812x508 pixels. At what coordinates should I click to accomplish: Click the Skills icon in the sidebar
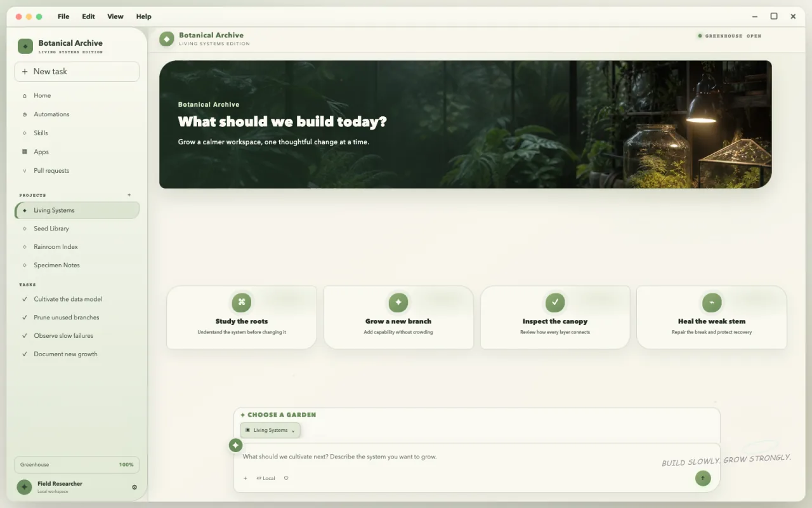[25, 133]
